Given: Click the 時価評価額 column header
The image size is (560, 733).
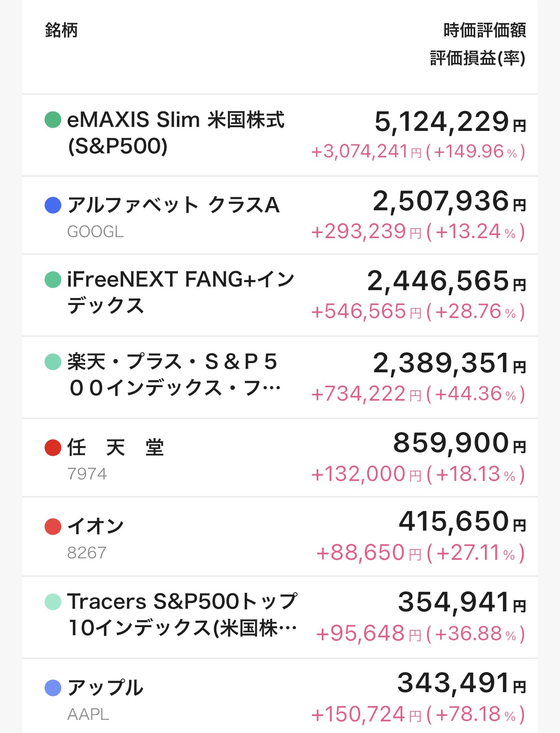Looking at the screenshot, I should point(485,30).
